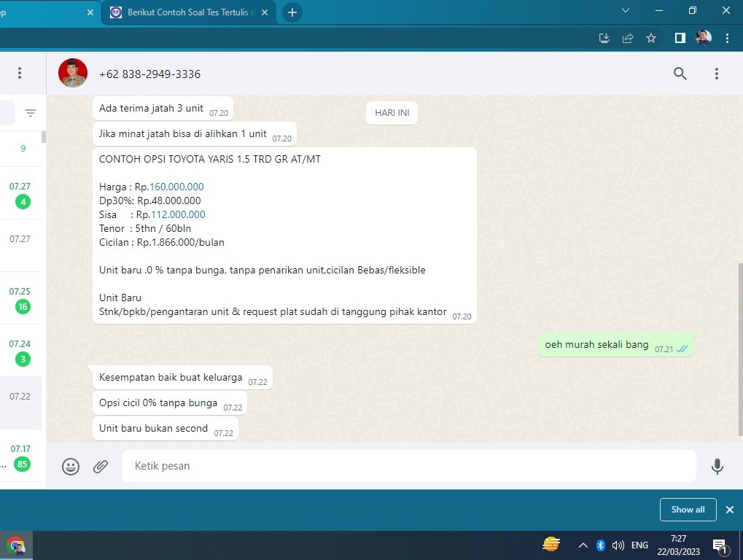View contact profile picture in chat header
Image resolution: width=743 pixels, height=560 pixels.
pos(72,73)
